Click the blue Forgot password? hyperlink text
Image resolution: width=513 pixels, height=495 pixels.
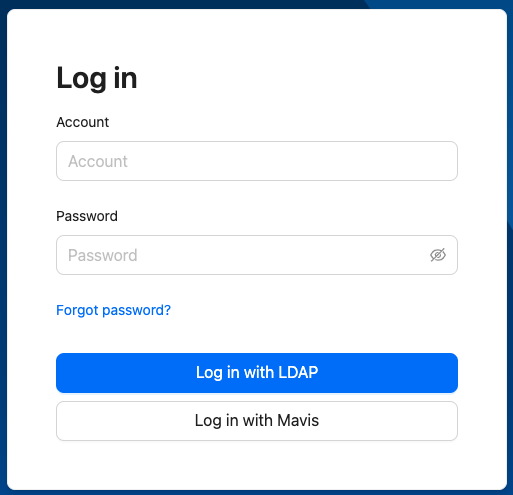[x=113, y=310]
